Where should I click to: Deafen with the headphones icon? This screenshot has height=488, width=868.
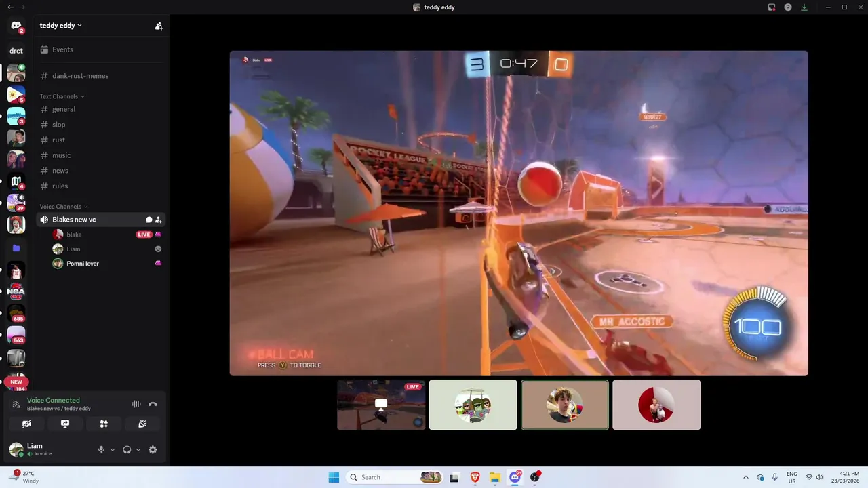pyautogui.click(x=127, y=449)
